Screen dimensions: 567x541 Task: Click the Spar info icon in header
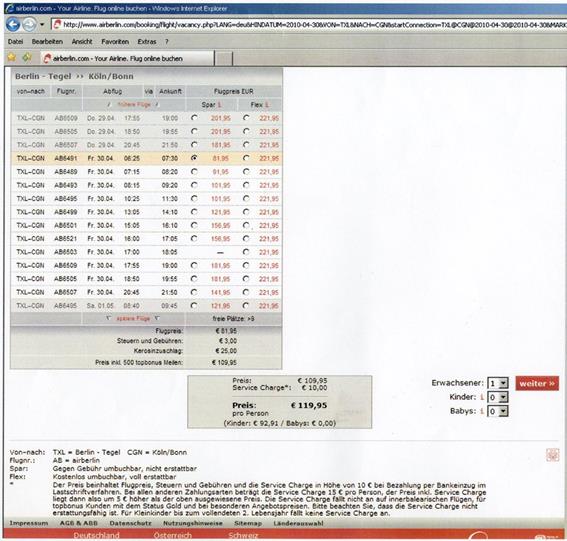coord(219,105)
